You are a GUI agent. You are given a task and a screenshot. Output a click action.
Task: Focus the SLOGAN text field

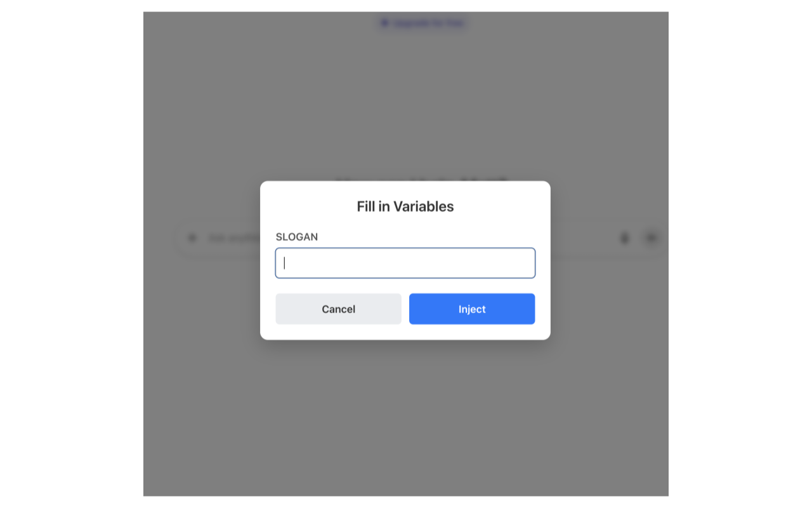[405, 263]
